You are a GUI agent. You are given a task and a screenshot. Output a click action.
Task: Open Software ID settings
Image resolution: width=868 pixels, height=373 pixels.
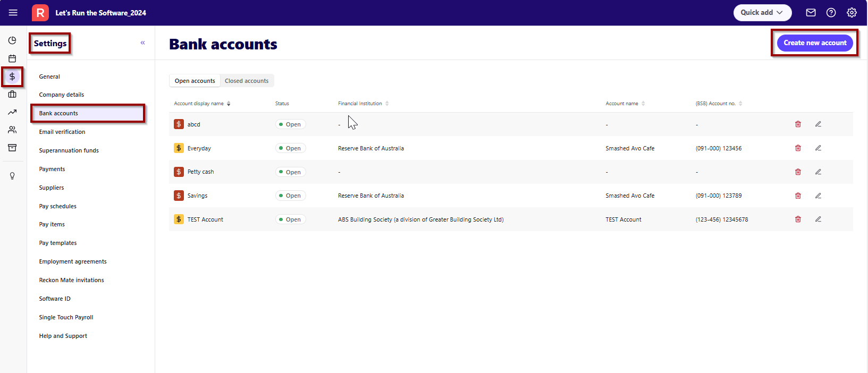coord(55,299)
